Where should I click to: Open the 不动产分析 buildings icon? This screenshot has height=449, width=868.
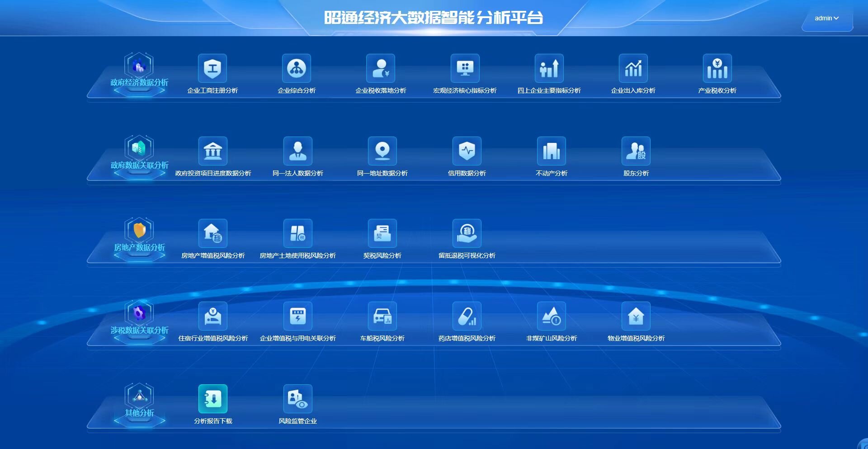pyautogui.click(x=552, y=151)
